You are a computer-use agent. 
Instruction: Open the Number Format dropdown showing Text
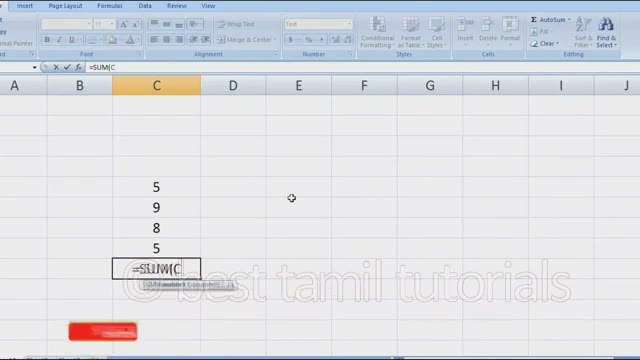coord(318,24)
